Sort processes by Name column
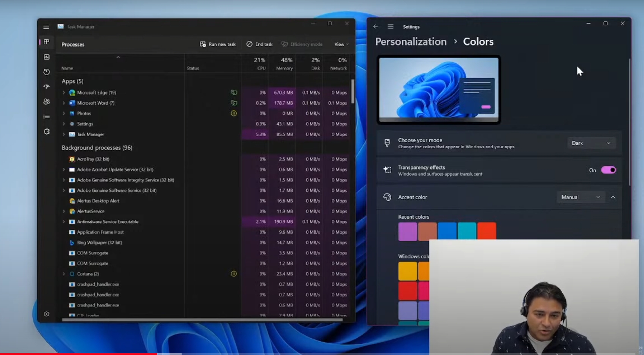The height and width of the screenshot is (355, 644). (120, 63)
